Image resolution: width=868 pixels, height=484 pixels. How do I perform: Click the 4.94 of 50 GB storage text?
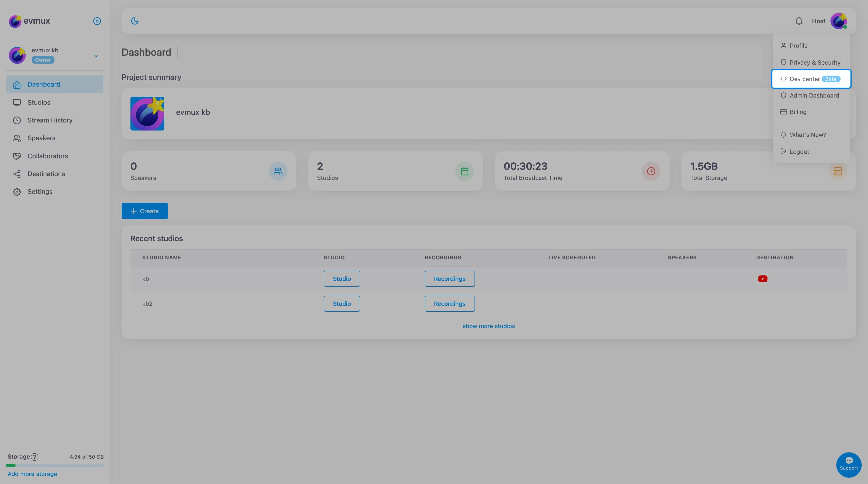(x=87, y=457)
